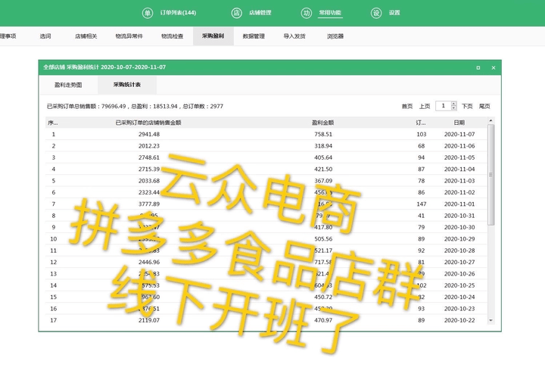This screenshot has width=545, height=392.
Task: Click the 店铺管理 circle icon
Action: coord(235,13)
